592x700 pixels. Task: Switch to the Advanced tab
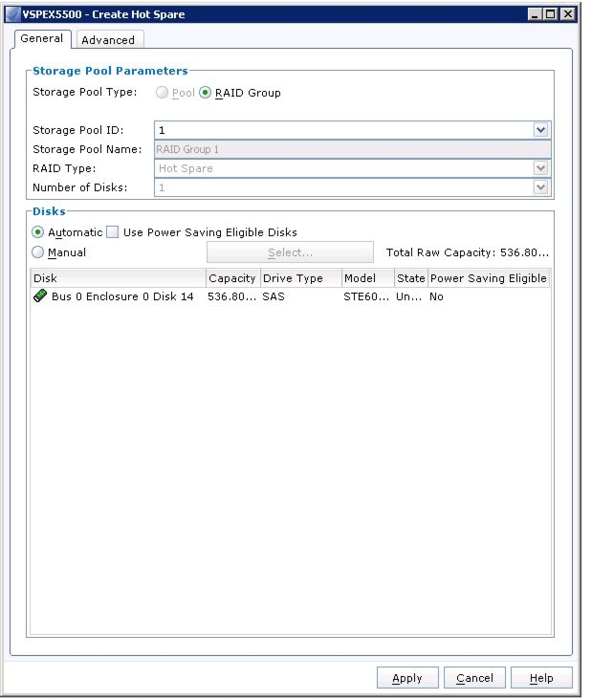point(108,40)
